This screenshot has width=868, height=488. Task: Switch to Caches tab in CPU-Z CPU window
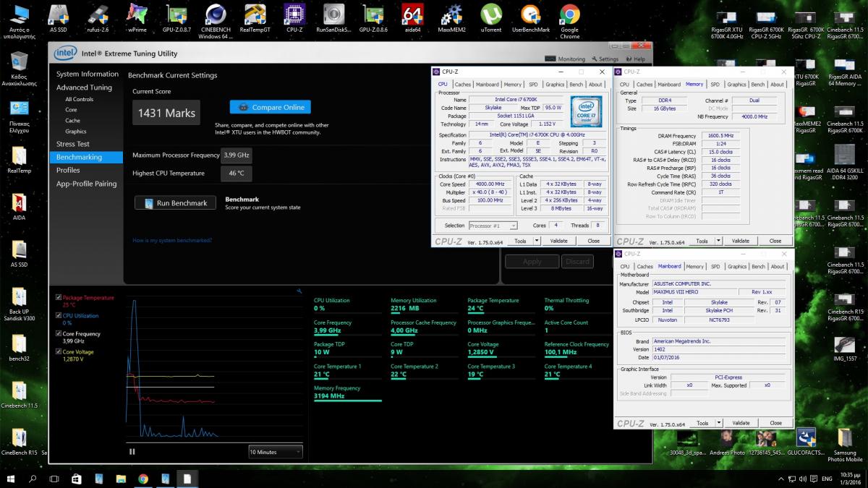coord(463,85)
